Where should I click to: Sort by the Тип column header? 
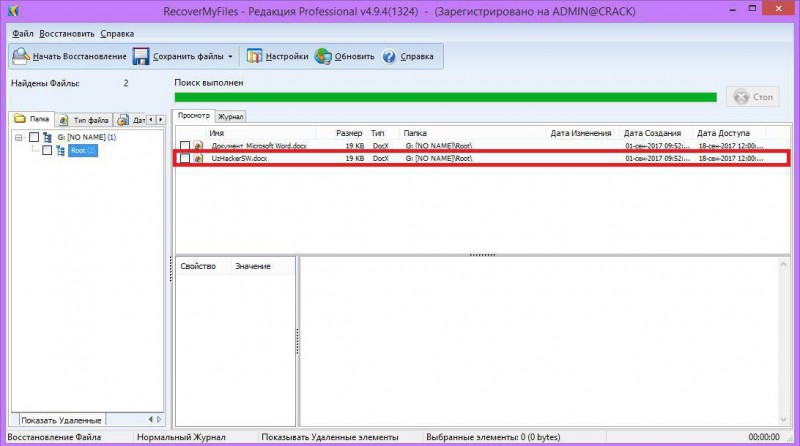tap(383, 133)
